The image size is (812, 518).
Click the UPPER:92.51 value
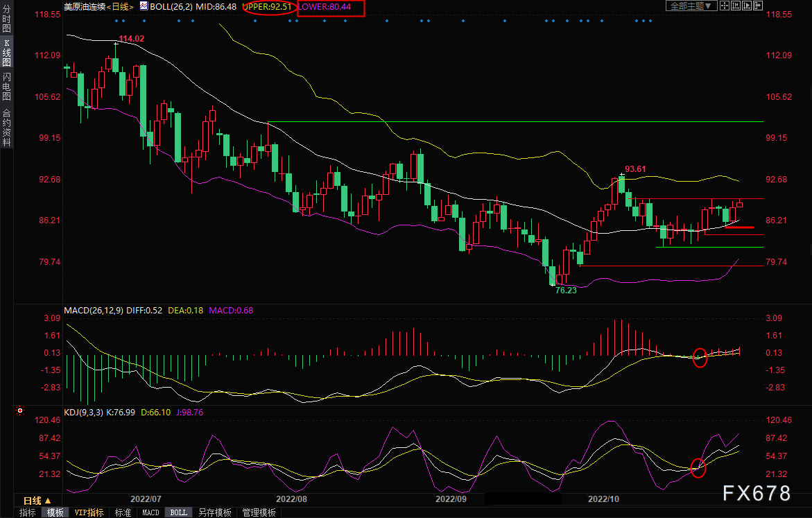point(267,6)
